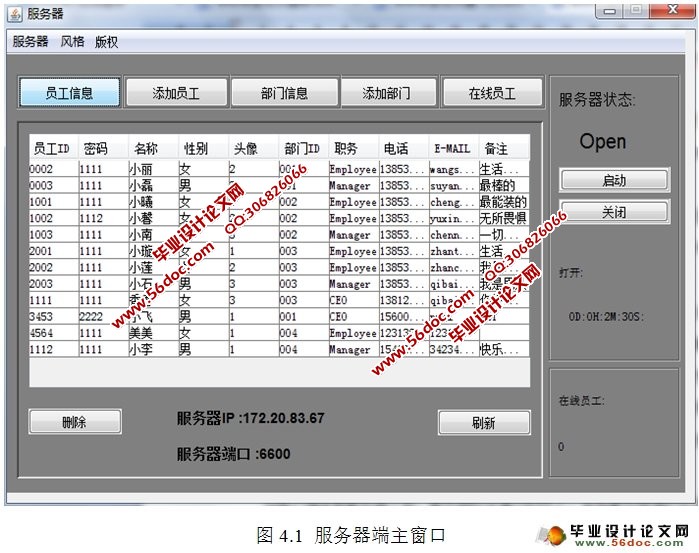Click password cell 2222
The height and width of the screenshot is (553, 699).
tap(103, 317)
